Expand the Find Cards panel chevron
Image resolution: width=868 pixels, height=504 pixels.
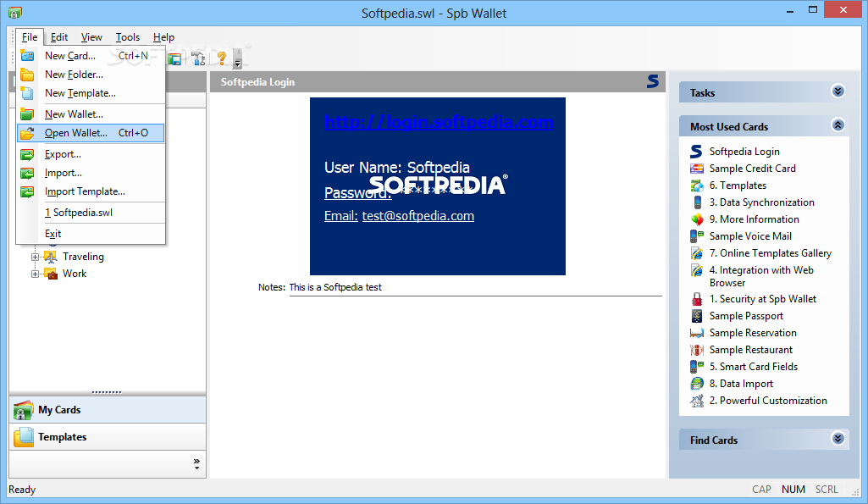(838, 439)
